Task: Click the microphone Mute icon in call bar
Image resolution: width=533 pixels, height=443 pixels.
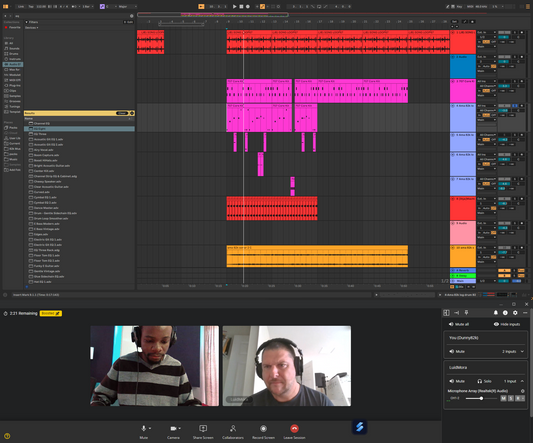Action: click(144, 429)
